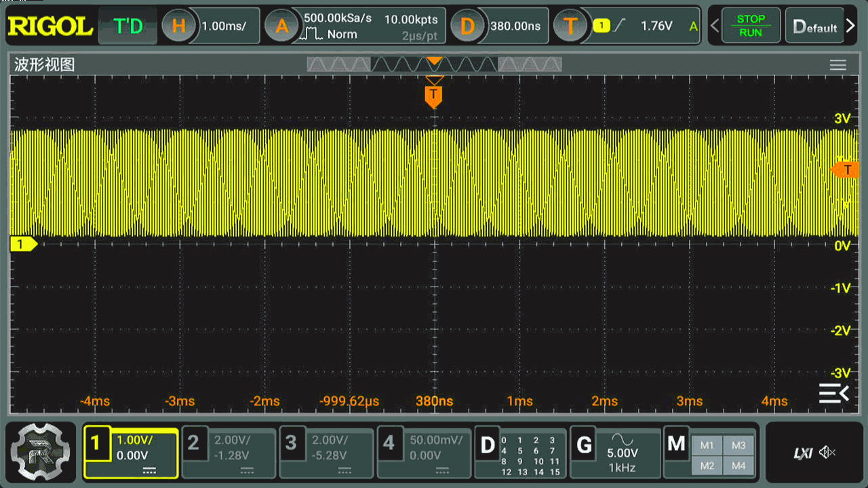
Task: Click the LXI network status icon
Action: 803,453
